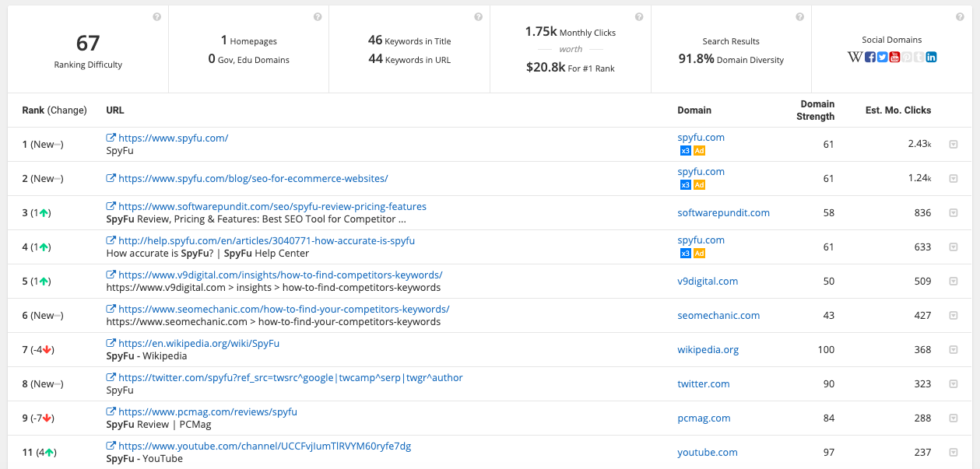The image size is (980, 469).
Task: Open help icon for Search Results panel
Action: (799, 17)
